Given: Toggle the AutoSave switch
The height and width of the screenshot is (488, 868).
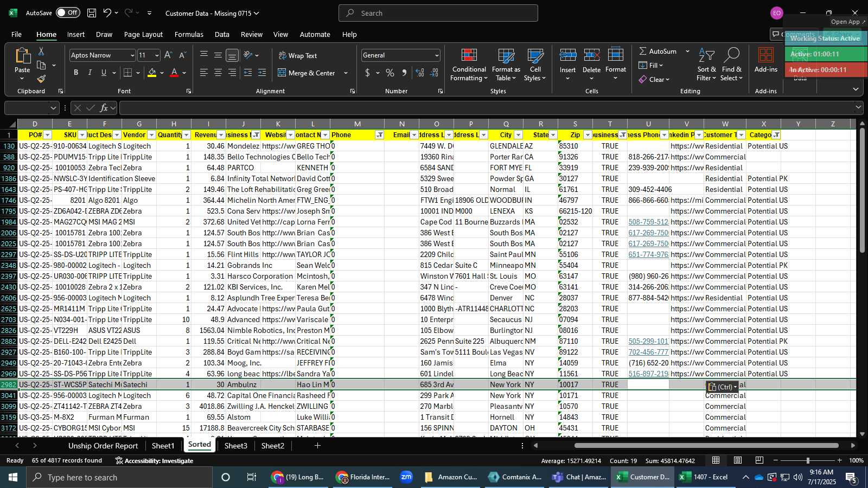Looking at the screenshot, I should (68, 12).
